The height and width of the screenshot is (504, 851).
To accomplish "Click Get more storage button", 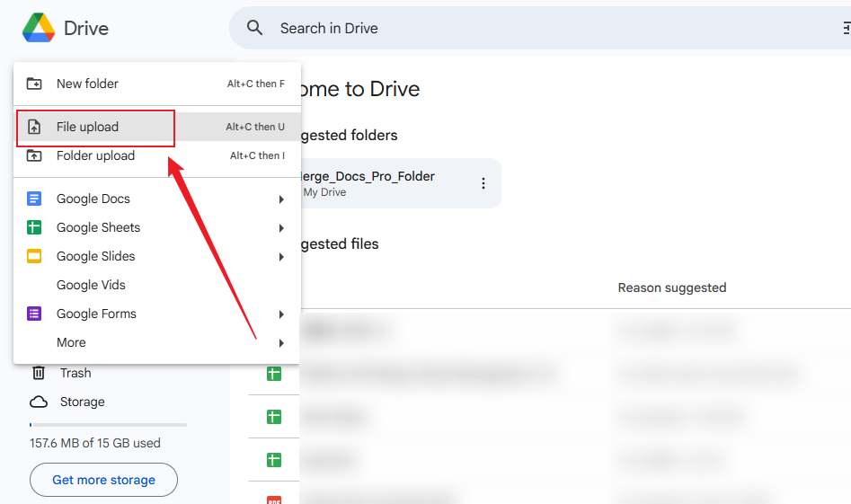I will pyautogui.click(x=103, y=480).
